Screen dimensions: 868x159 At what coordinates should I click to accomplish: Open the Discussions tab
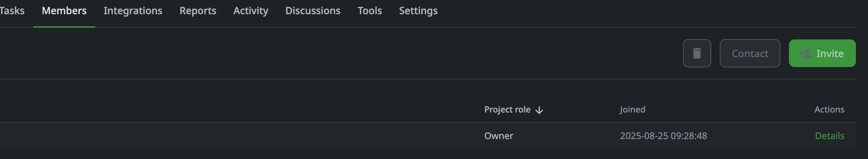point(313,11)
